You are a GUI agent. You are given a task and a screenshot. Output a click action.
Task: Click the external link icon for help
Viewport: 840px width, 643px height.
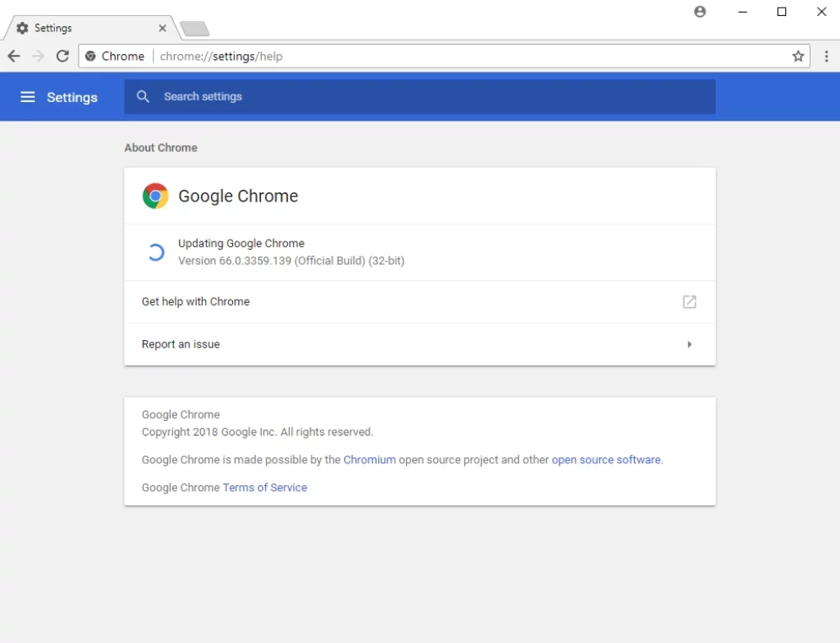click(x=690, y=302)
